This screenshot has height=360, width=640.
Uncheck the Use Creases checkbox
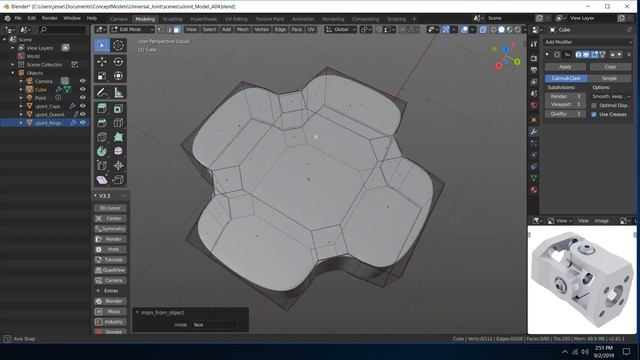pyautogui.click(x=594, y=115)
